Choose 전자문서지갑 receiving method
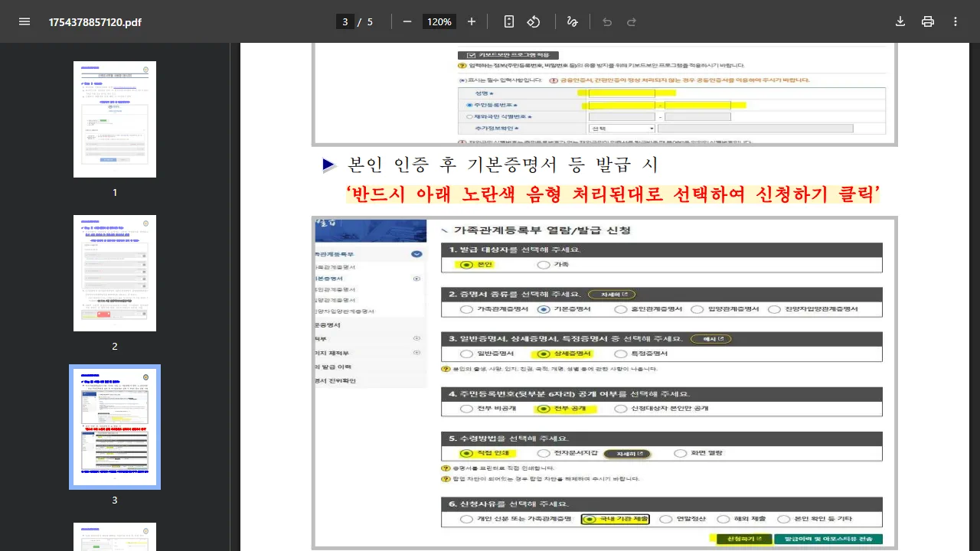The height and width of the screenshot is (551, 980). tap(544, 453)
